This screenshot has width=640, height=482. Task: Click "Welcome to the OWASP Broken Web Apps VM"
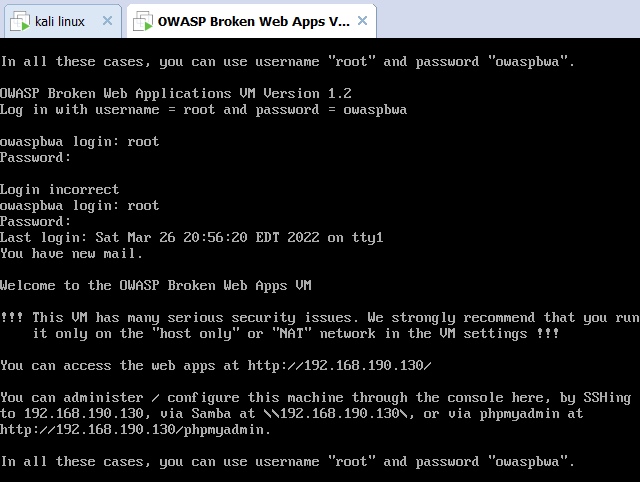click(x=156, y=286)
